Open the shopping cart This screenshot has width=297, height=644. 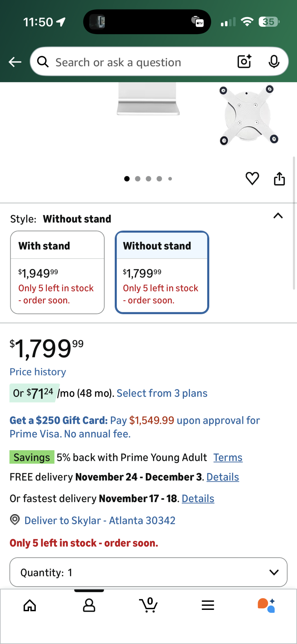point(148,605)
